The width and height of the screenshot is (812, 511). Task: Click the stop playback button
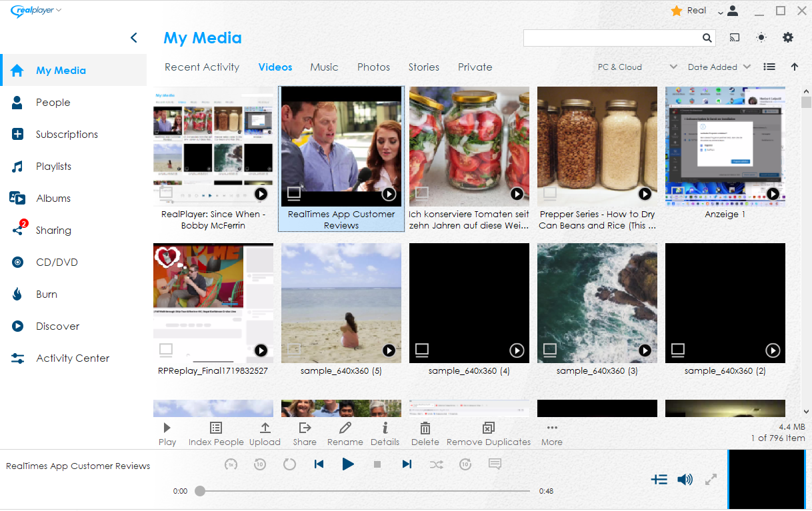[x=377, y=464]
